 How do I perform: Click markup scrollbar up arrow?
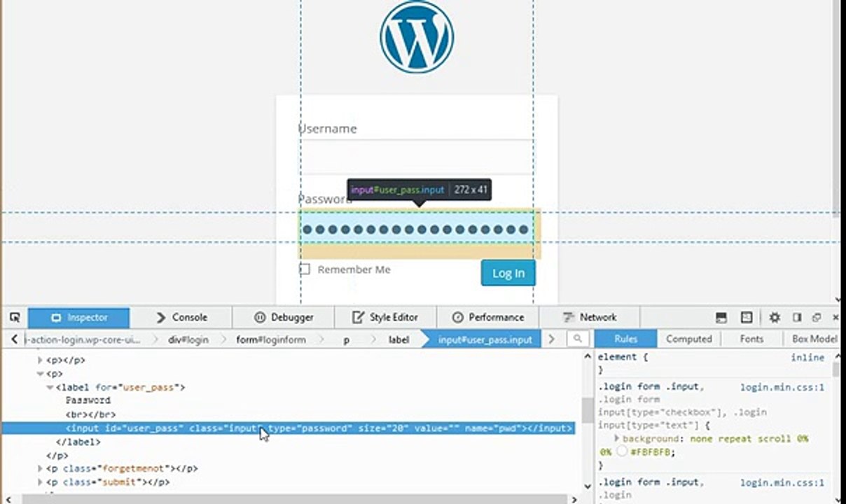(x=587, y=357)
